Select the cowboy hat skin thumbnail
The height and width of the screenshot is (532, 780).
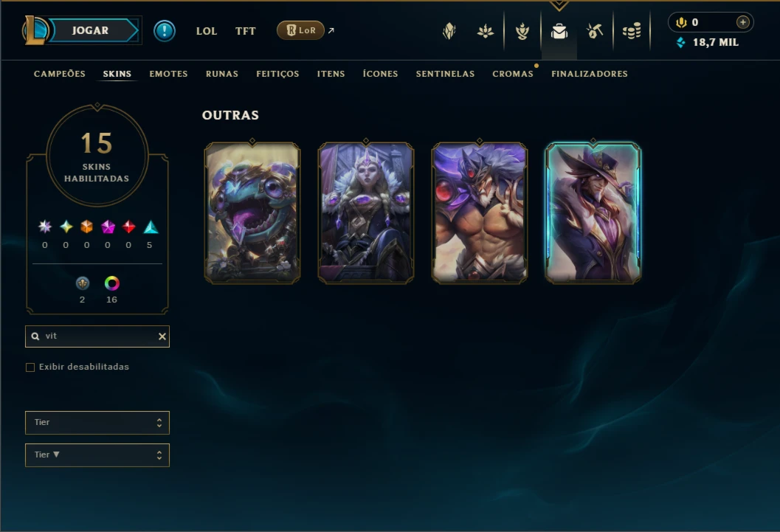[x=593, y=213]
